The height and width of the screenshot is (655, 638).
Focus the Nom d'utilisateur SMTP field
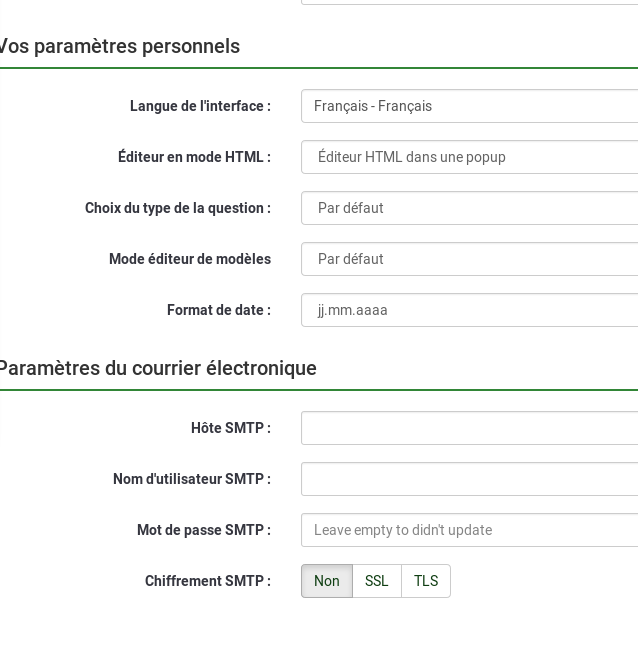tap(469, 479)
